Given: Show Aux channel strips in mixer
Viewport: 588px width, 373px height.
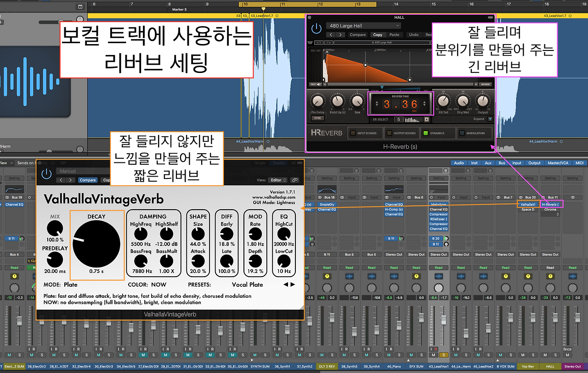Looking at the screenshot, I should (488, 163).
